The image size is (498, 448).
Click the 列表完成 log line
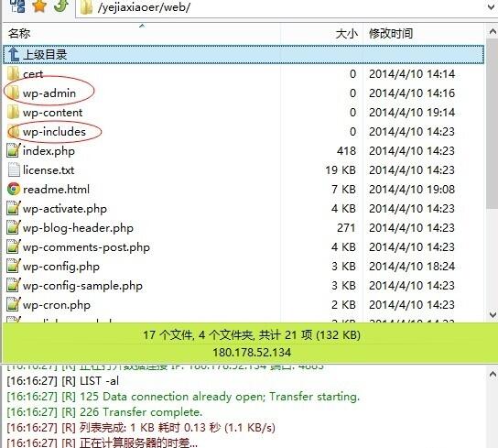point(141,428)
